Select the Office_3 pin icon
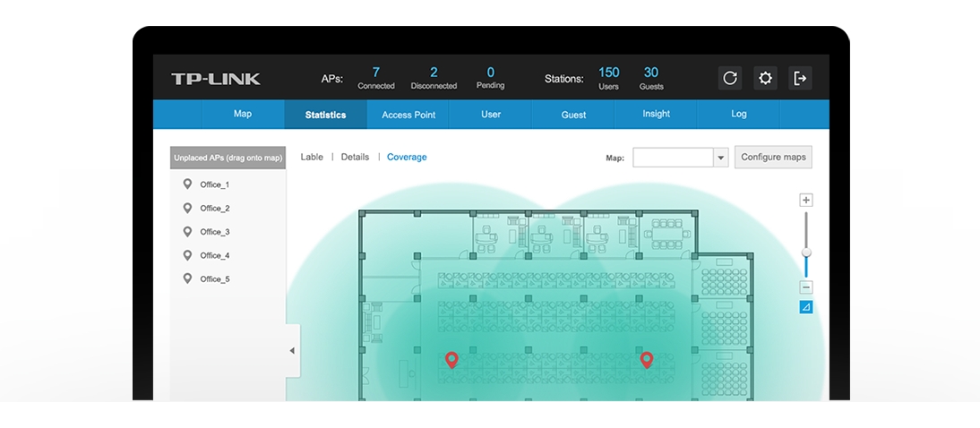Screen dimensions: 980x428 187,232
